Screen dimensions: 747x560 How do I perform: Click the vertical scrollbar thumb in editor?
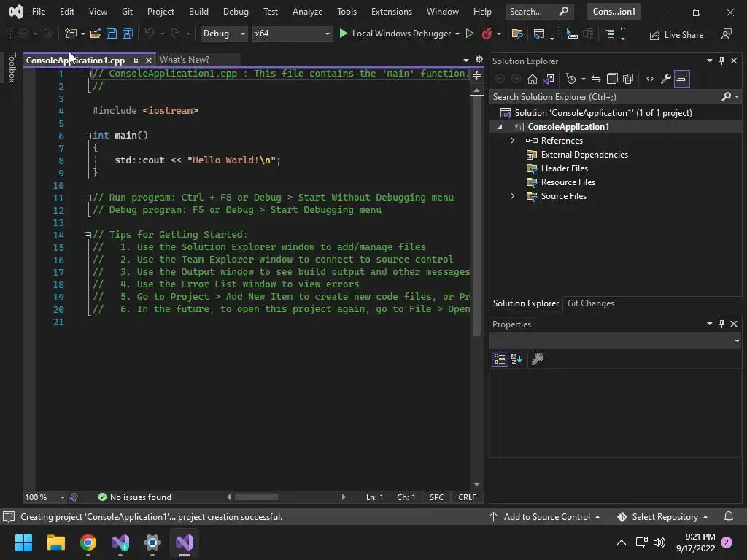476,217
